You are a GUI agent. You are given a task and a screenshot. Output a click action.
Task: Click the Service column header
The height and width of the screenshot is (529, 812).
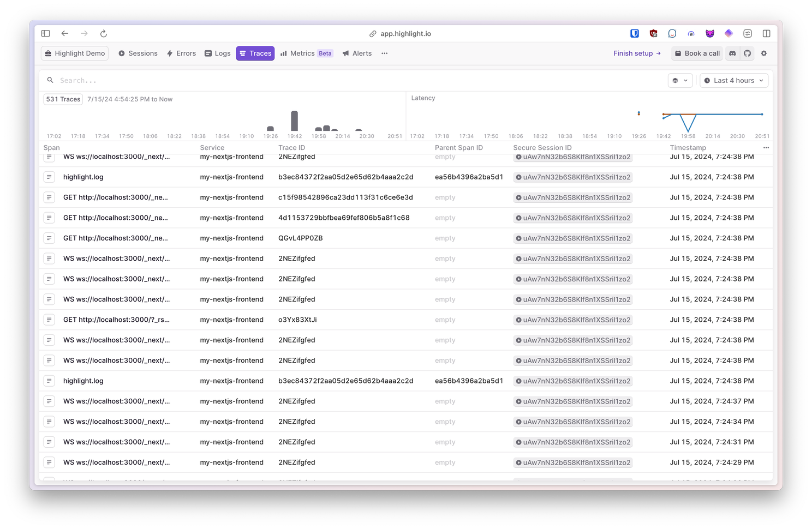point(212,148)
